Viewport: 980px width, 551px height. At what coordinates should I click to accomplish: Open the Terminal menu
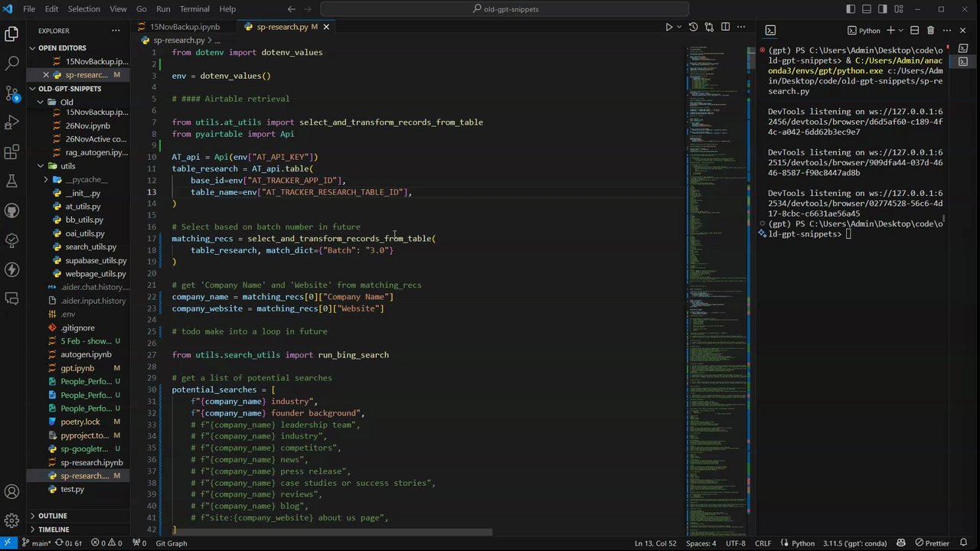[x=194, y=9]
